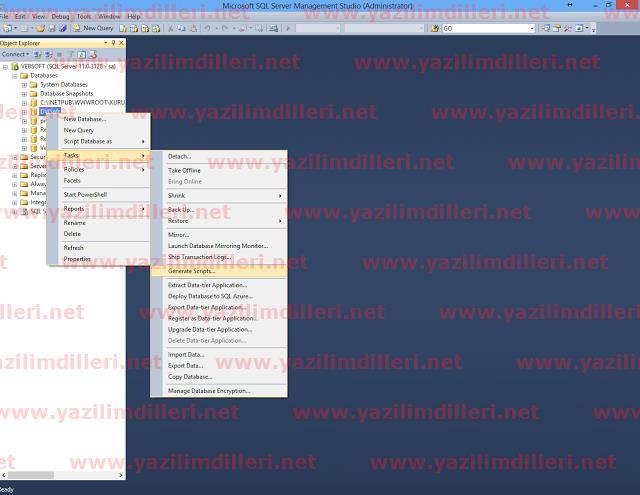Select Detach from Tasks submenu

(x=219, y=156)
